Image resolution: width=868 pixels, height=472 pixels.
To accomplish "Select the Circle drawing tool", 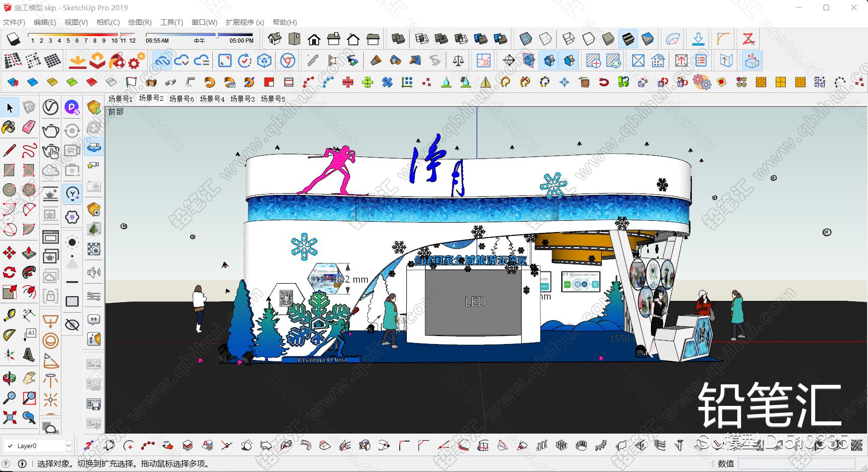I will (9, 190).
